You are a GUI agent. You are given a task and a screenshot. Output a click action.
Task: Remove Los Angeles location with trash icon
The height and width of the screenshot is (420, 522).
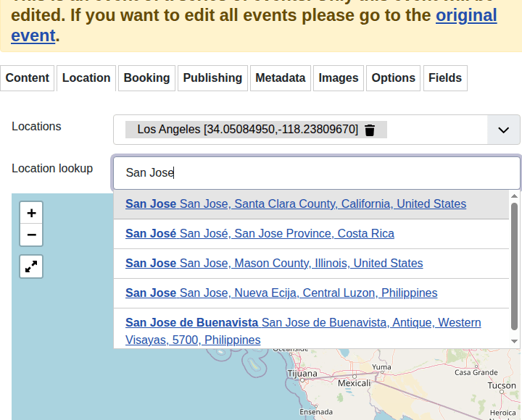point(370,130)
